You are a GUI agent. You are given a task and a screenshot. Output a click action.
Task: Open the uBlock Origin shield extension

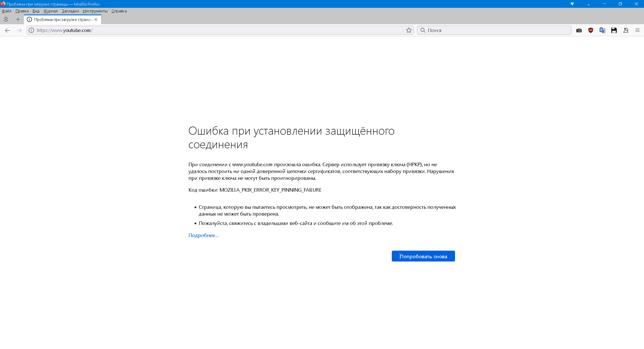[x=591, y=30]
